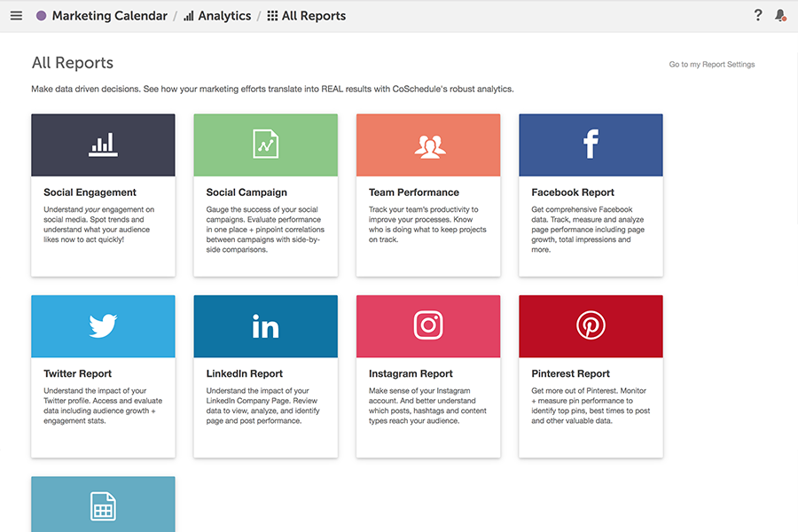Click the Social Engagement card description text
The height and width of the screenshot is (532, 798).
coord(98,224)
